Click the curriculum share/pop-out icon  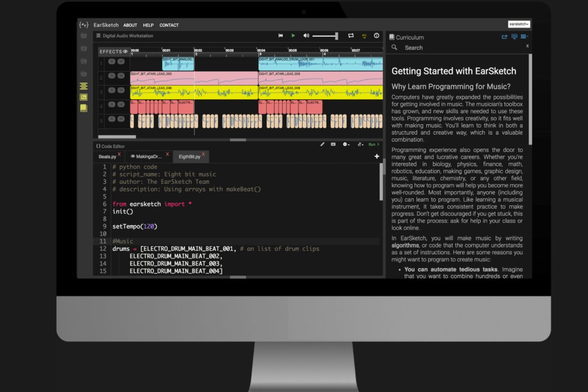(505, 37)
